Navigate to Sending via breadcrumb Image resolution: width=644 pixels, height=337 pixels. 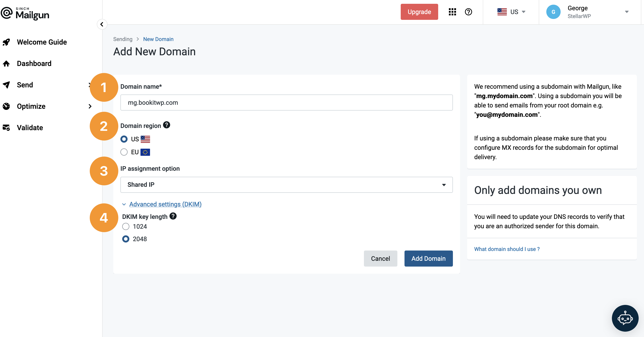(x=122, y=39)
